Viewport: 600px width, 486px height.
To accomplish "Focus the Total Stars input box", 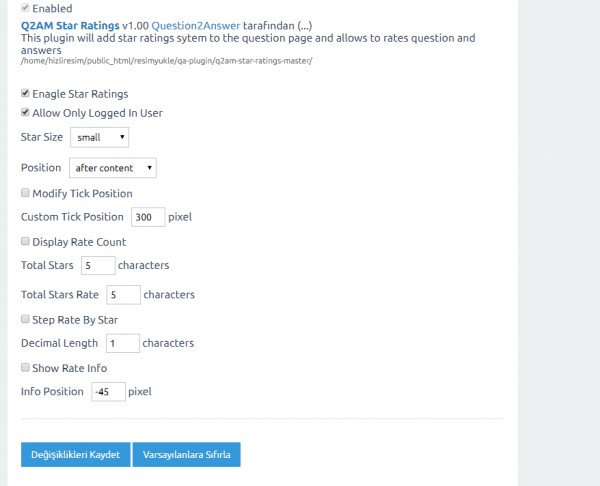I will (98, 266).
